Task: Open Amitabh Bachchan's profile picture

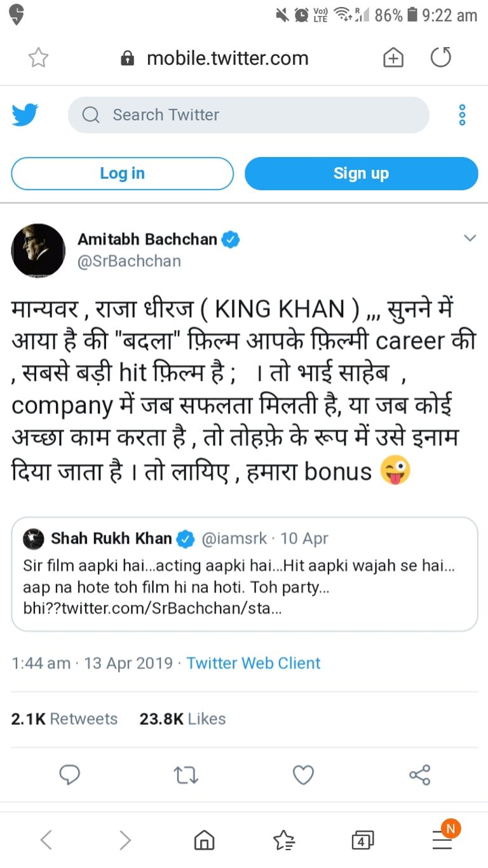Action: click(x=38, y=250)
